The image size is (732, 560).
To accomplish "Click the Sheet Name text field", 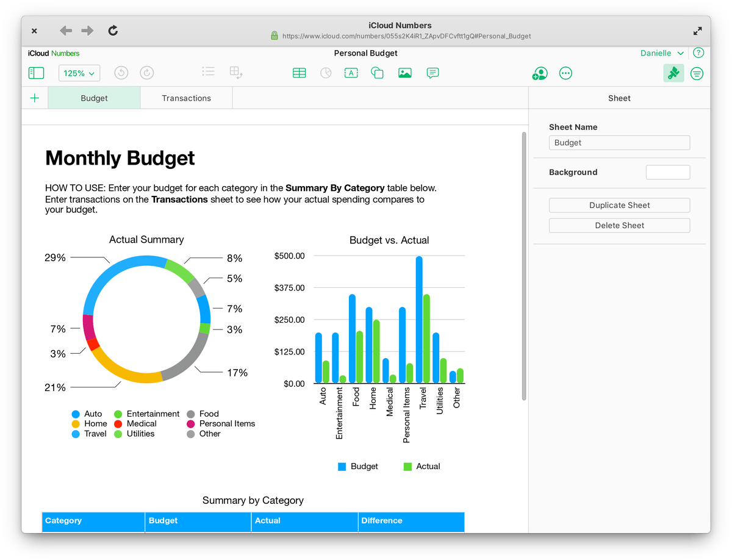I will [619, 143].
